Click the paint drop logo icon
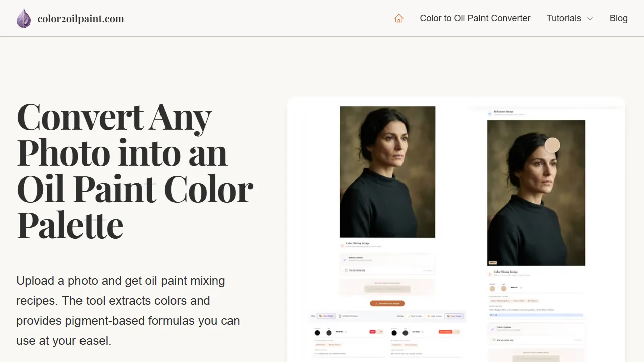 click(23, 18)
